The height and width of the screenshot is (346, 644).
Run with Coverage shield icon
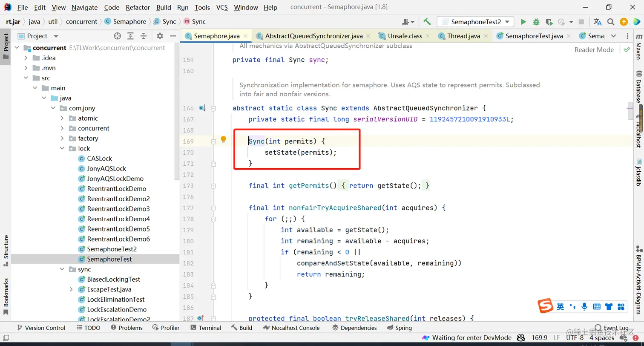(549, 22)
